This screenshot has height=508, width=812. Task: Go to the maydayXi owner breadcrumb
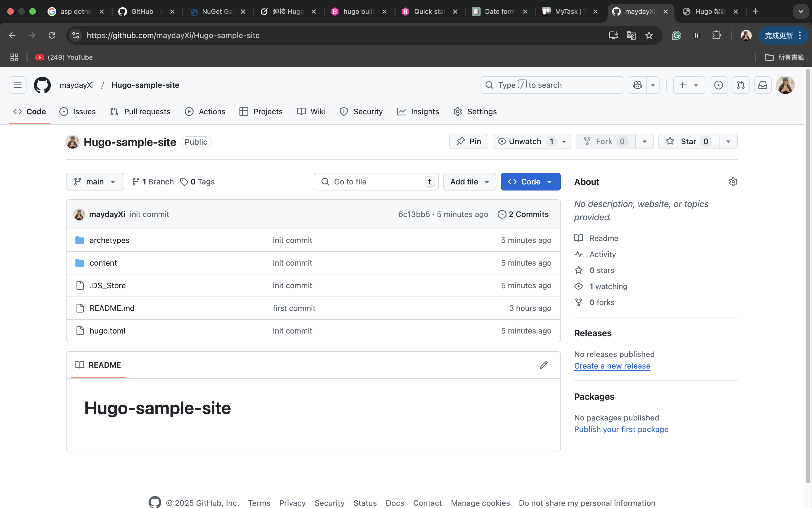(77, 85)
